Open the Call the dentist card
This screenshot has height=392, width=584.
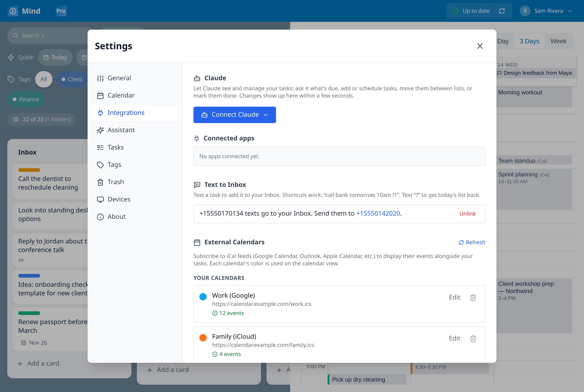click(x=50, y=182)
